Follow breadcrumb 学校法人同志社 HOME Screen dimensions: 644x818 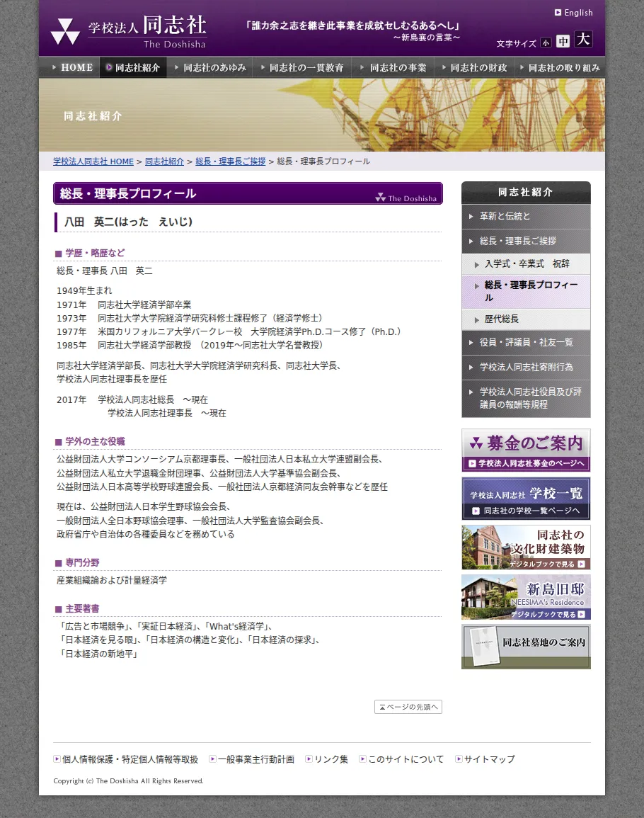pyautogui.click(x=93, y=161)
